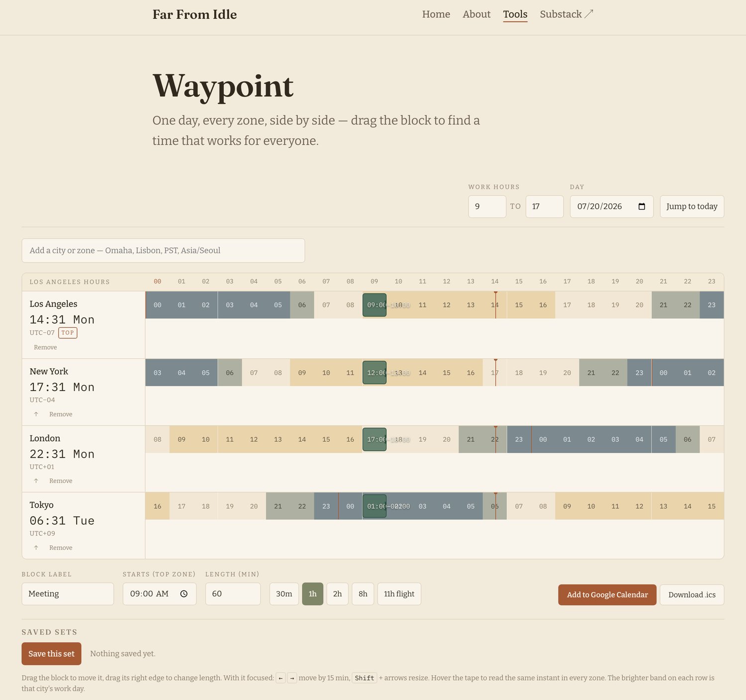
Task: Select the meeting block in New York row
Action: click(374, 373)
